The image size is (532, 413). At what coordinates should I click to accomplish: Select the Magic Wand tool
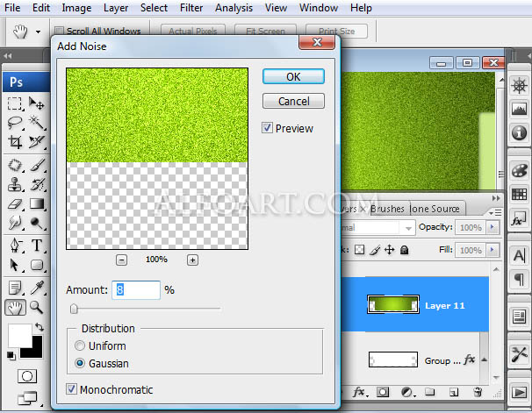tap(36, 123)
